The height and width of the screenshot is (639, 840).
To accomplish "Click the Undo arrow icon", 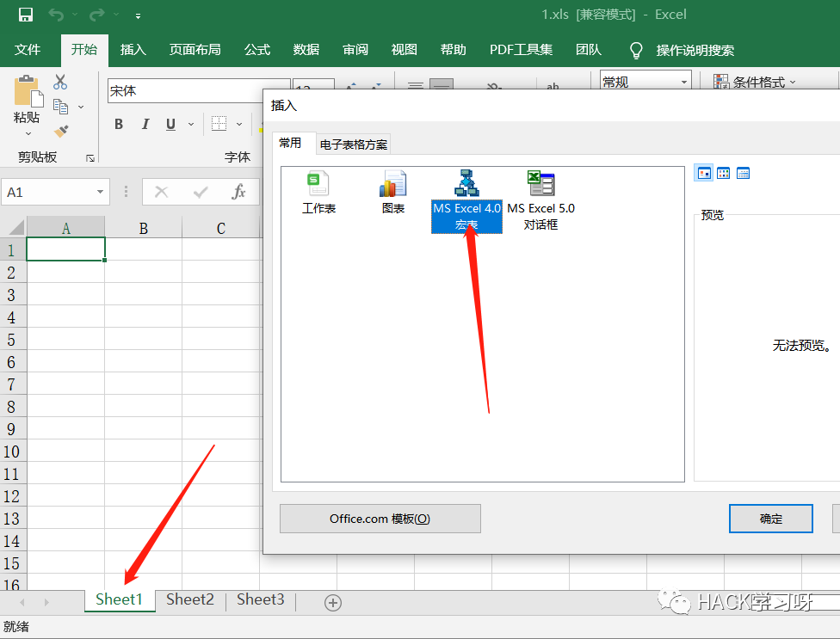I will point(56,15).
